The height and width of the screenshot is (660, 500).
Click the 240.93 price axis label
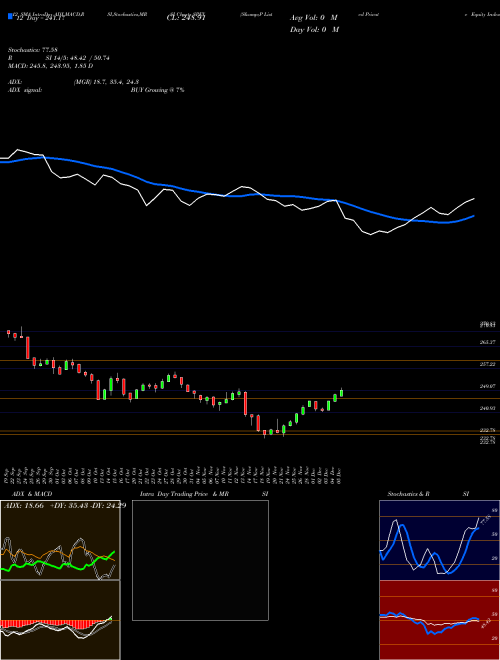tap(488, 408)
